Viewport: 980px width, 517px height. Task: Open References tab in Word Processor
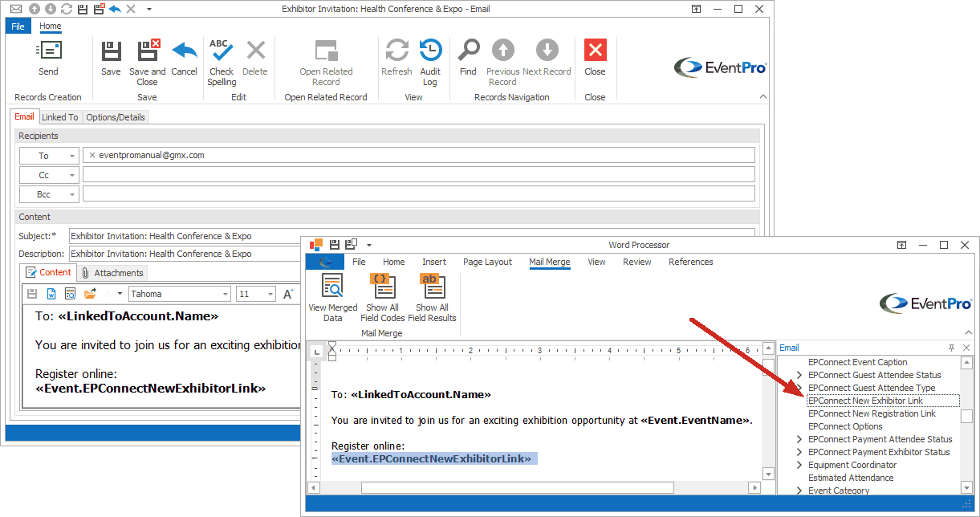(691, 262)
